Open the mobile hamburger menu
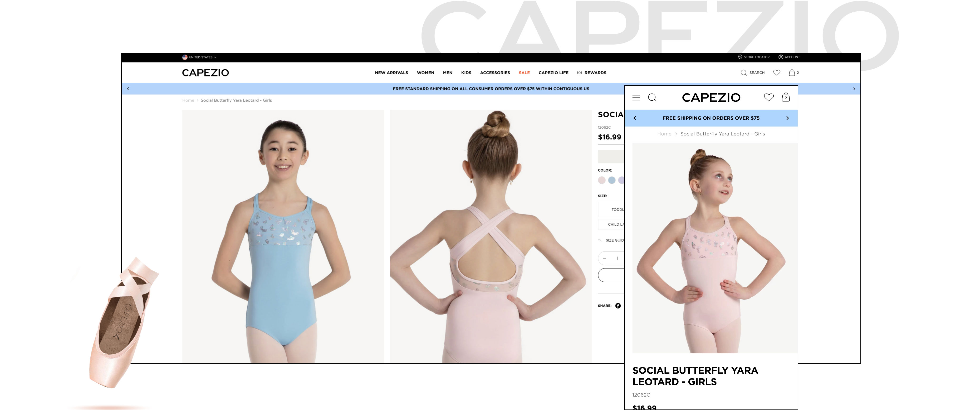Screen dimensions: 980x410 point(636,98)
